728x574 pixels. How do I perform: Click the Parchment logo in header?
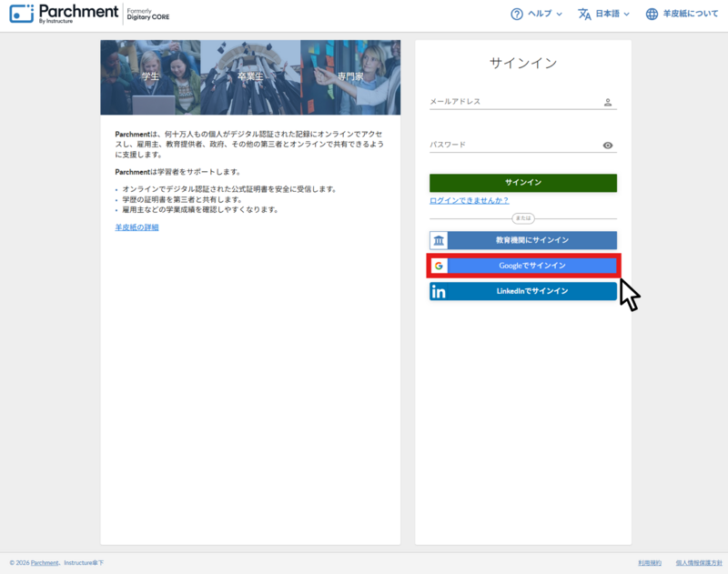pyautogui.click(x=64, y=14)
